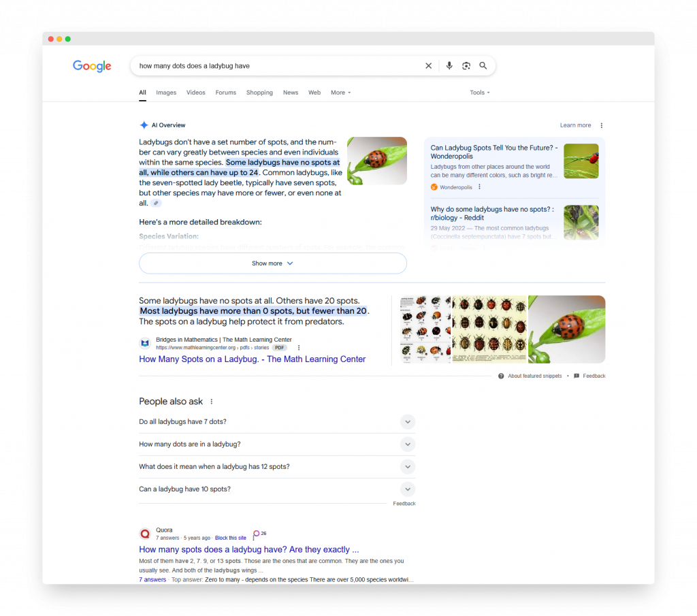Image resolution: width=697 pixels, height=616 pixels.
Task: Click the Math Learning Center favicon
Action: pyautogui.click(x=145, y=343)
